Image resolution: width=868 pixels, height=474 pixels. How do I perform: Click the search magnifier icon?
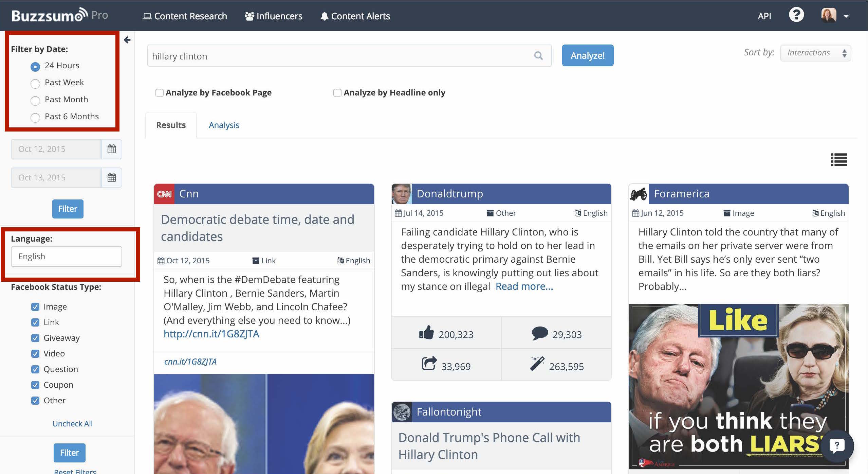click(538, 55)
